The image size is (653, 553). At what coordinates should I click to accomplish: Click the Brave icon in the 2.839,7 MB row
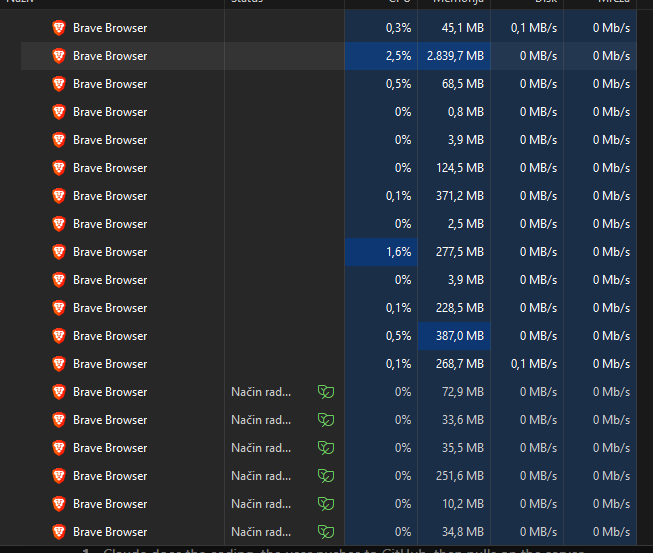pyautogui.click(x=59, y=56)
